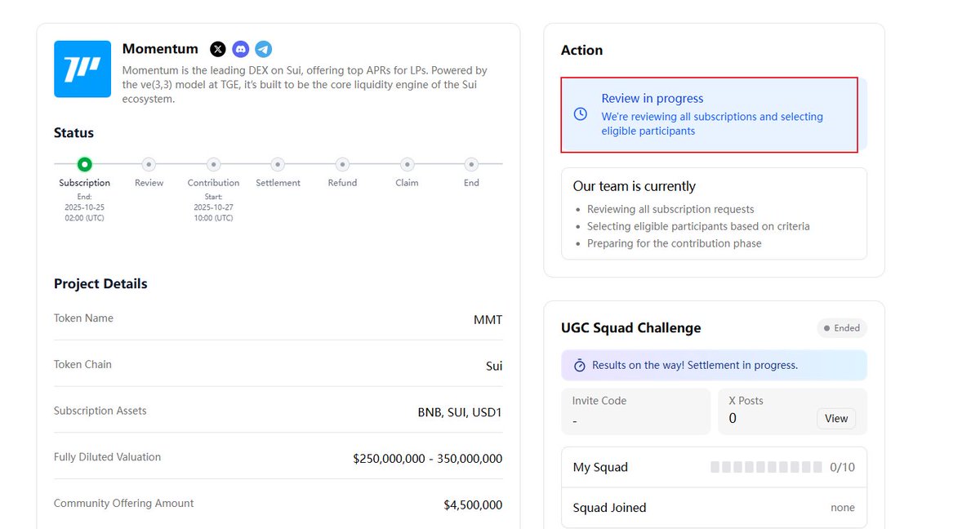
Task: Click the Token Chain value Sui
Action: pos(494,366)
